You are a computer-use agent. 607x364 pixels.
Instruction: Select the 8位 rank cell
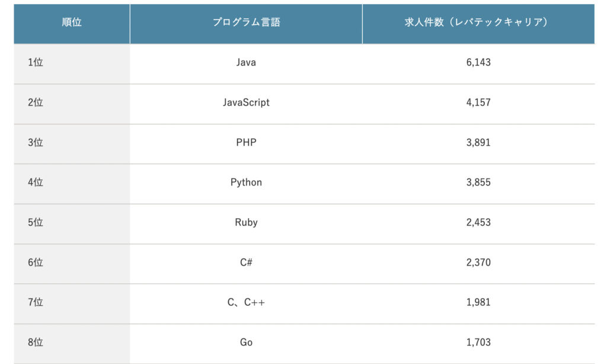[36, 343]
